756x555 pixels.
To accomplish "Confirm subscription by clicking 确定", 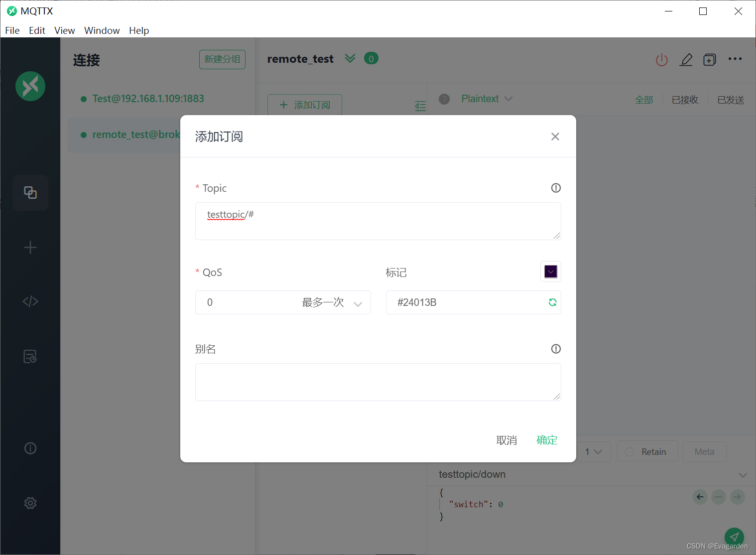I will (546, 440).
